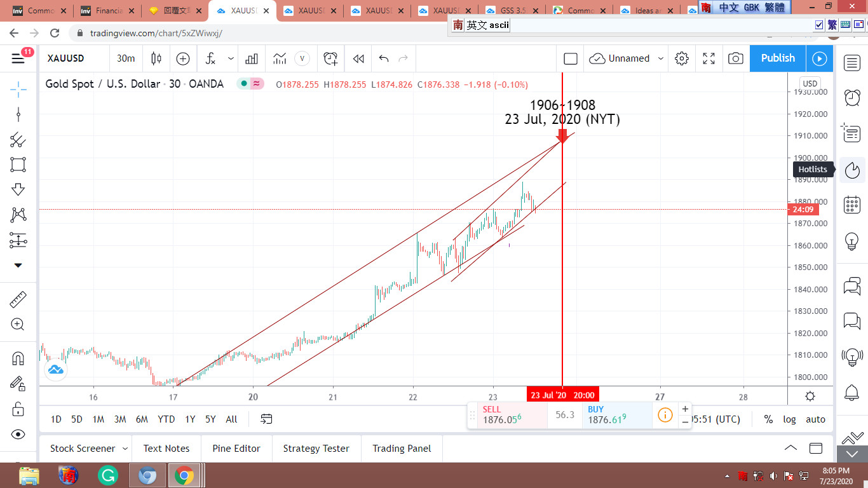
Task: Toggle stay in drawing mode pencil-lock
Action: pos(18,383)
